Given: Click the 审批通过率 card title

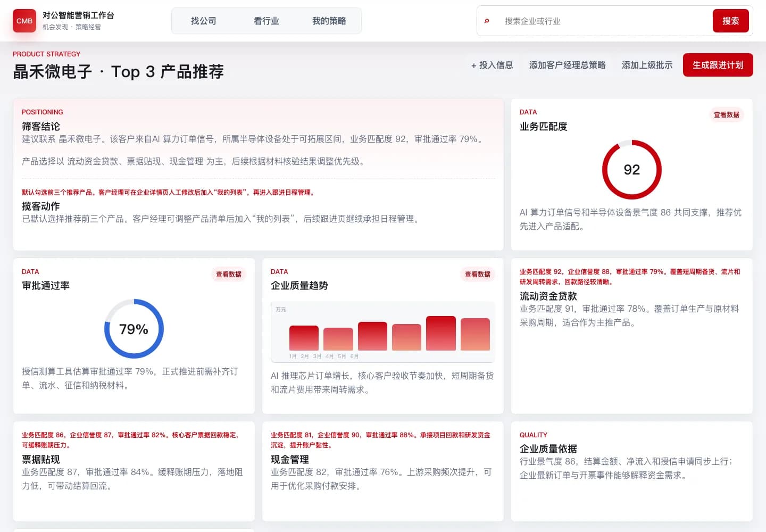Looking at the screenshot, I should pos(46,285).
